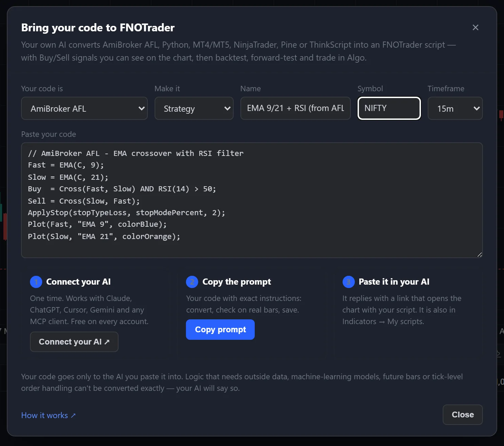Click the Close button at bottom
Screen dimensions: 504x446
click(x=463, y=415)
